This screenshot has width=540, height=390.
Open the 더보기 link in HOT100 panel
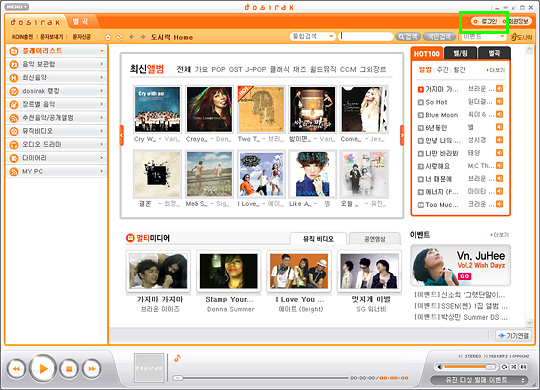[x=496, y=70]
